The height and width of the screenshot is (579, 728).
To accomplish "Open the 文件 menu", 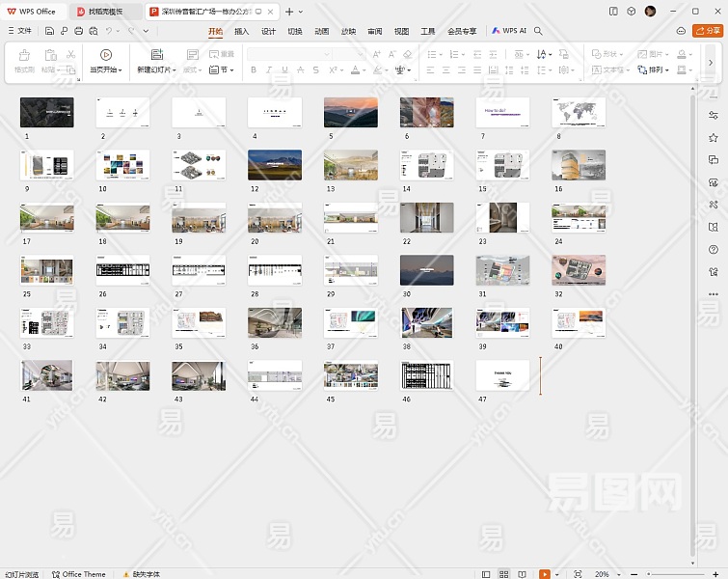I will (x=19, y=31).
